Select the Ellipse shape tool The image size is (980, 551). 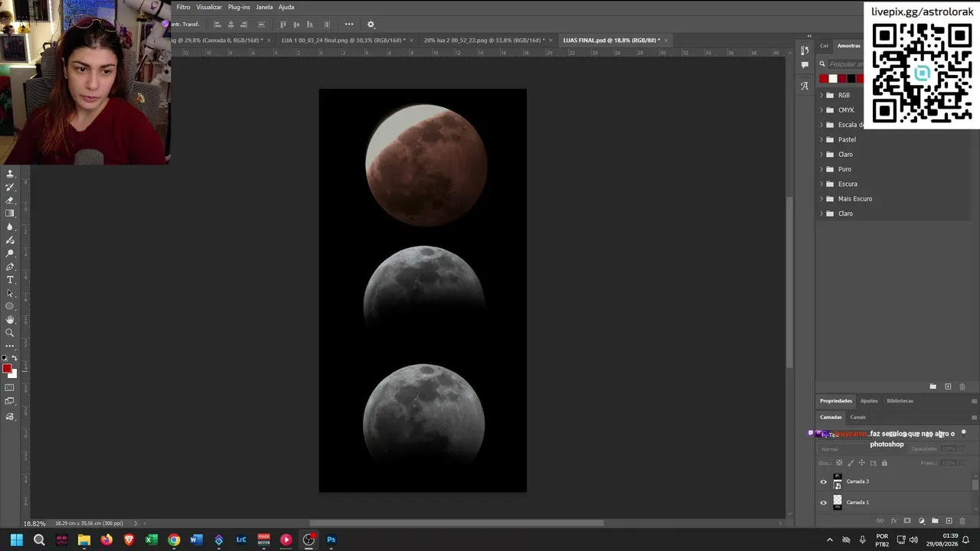tap(10, 306)
